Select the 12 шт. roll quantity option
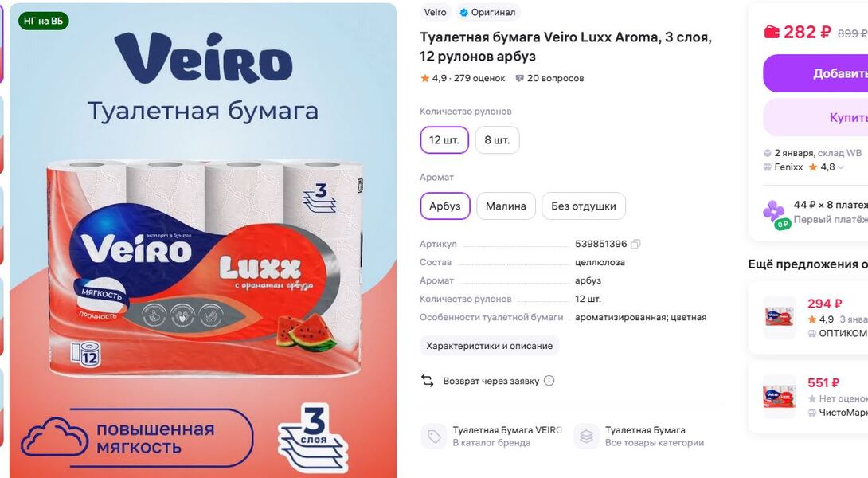Screen dimensions: 868x478 (444, 140)
